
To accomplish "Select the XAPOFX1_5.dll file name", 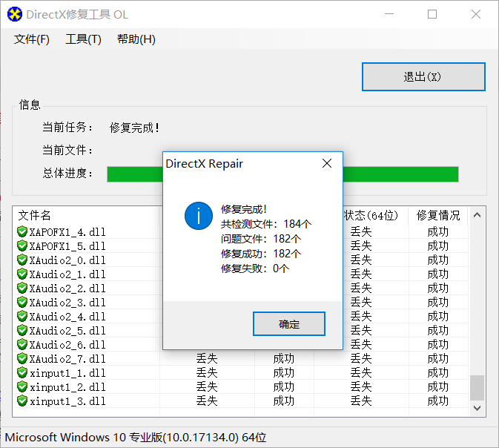I will tap(67, 246).
